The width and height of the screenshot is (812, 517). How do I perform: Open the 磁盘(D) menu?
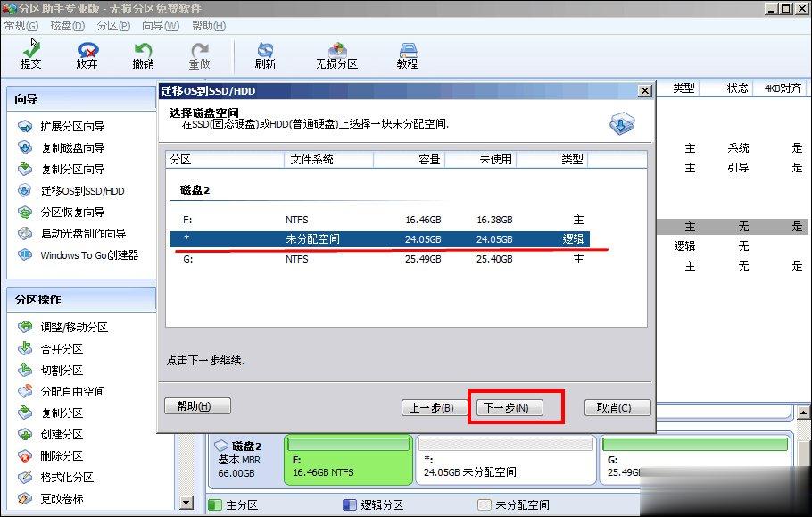pos(67,25)
